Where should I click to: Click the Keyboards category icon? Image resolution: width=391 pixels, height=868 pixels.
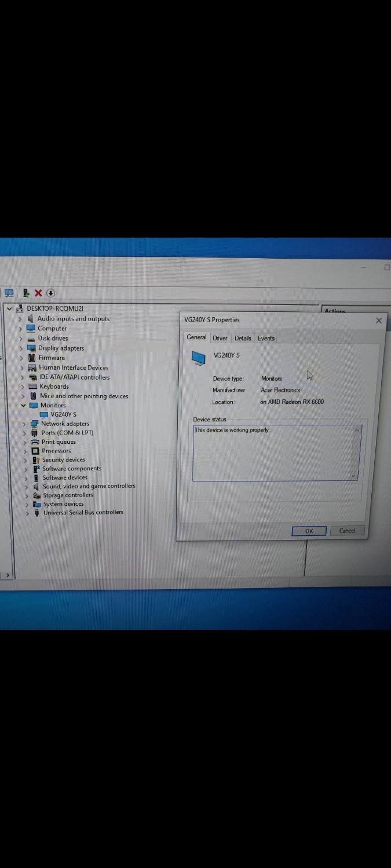pyautogui.click(x=33, y=387)
